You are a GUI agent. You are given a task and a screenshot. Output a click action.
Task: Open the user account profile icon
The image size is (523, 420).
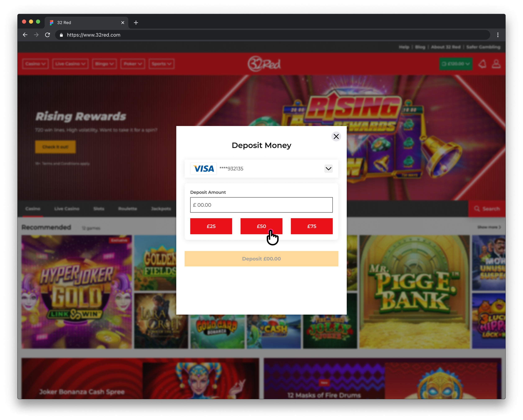pyautogui.click(x=496, y=64)
